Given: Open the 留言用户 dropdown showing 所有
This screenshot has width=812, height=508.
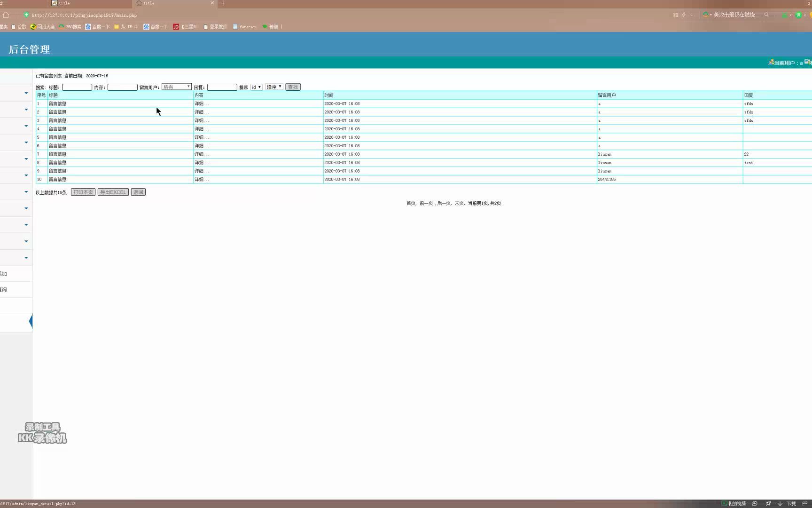Looking at the screenshot, I should (176, 87).
